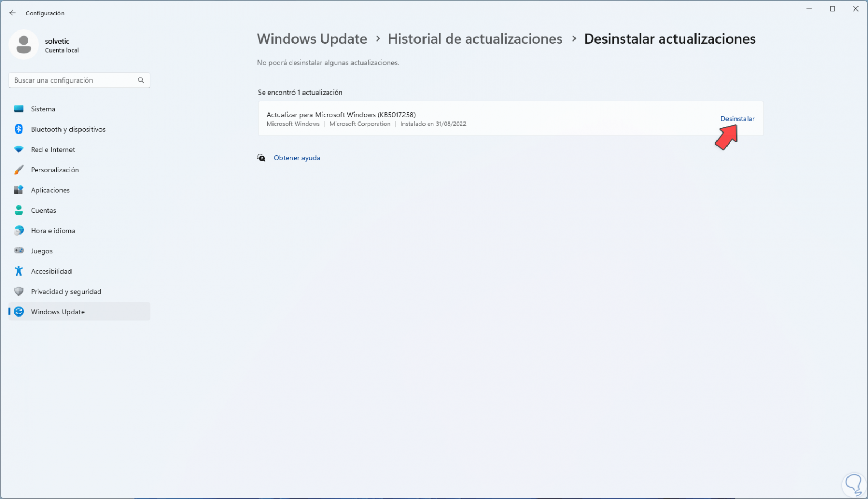Click the 'Cuenta local' label
Viewport: 868px width, 499px height.
[62, 50]
